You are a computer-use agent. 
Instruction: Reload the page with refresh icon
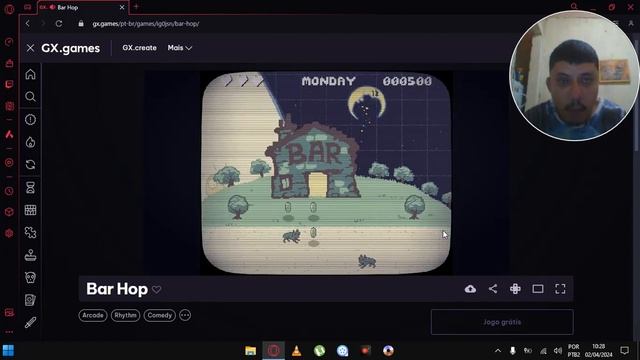[x=59, y=24]
